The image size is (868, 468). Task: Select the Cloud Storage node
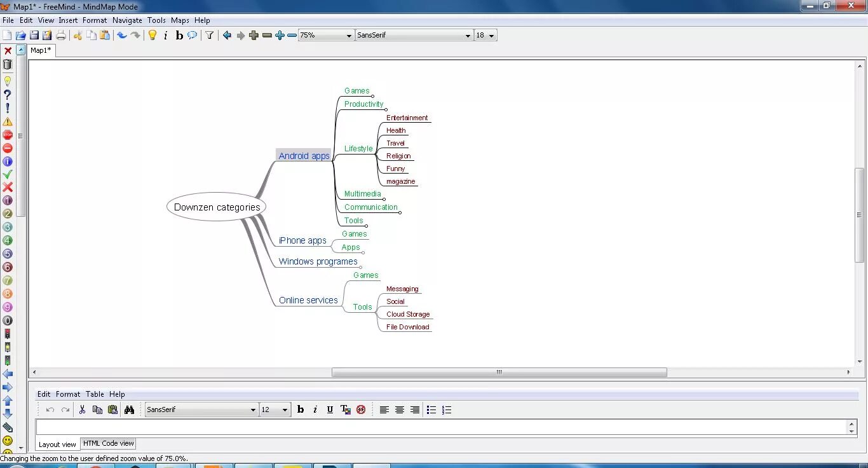tap(408, 314)
